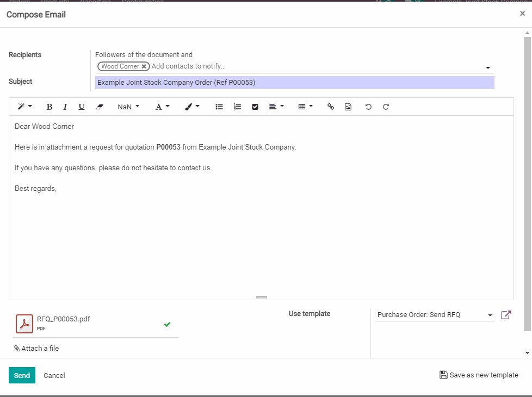Click the underline formatting icon
The height and width of the screenshot is (397, 532).
[82, 107]
